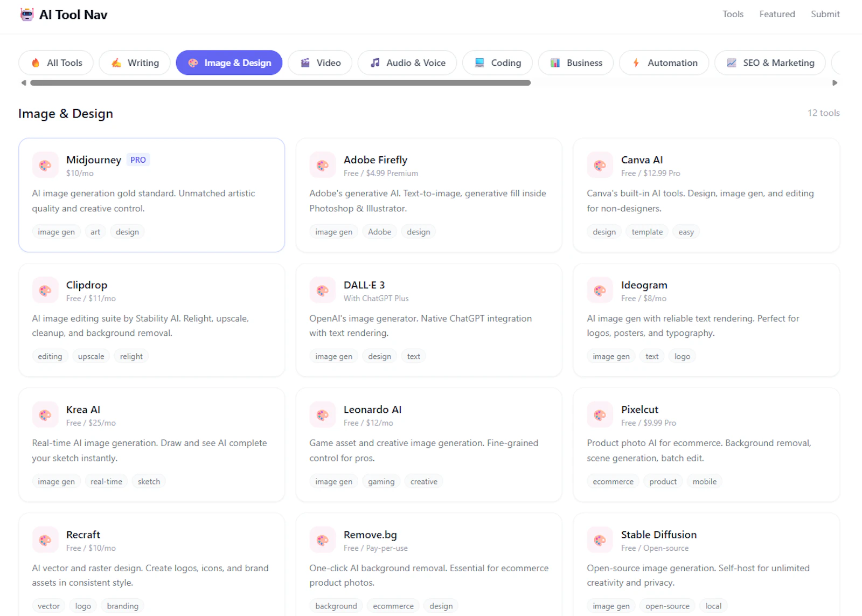Click the palette icon on Recraft card

pos(45,540)
